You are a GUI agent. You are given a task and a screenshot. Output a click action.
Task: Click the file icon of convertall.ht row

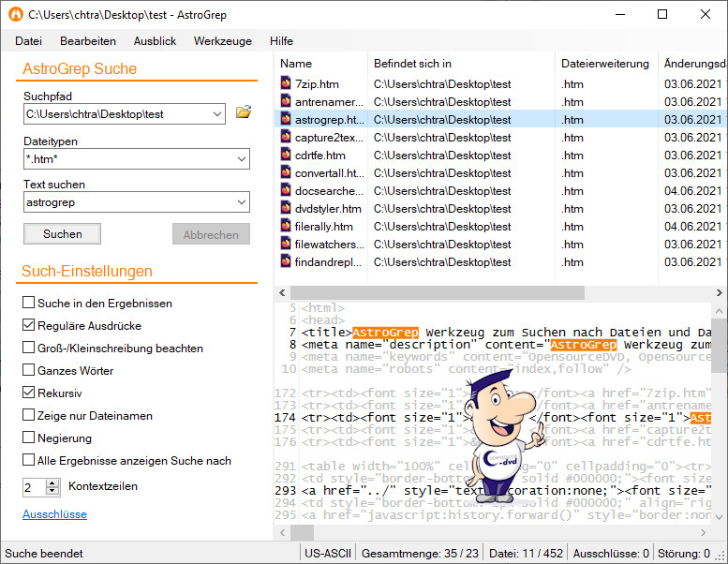[x=286, y=172]
